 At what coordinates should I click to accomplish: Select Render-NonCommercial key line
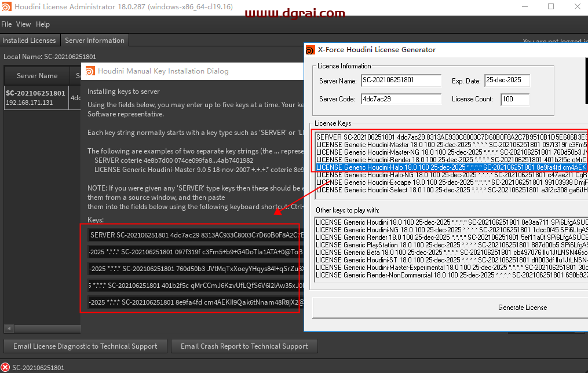click(451, 275)
